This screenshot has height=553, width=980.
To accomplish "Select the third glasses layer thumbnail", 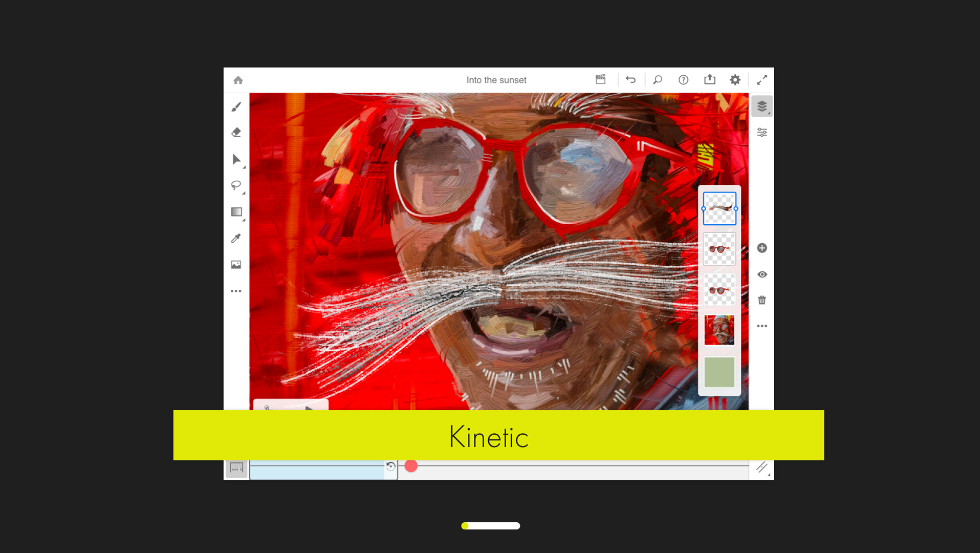I will click(720, 290).
